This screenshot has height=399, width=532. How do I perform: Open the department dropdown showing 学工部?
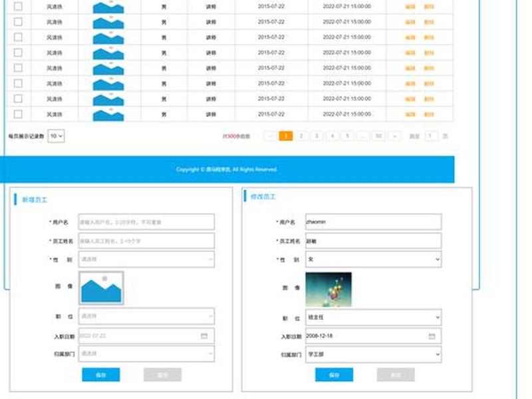tap(373, 354)
